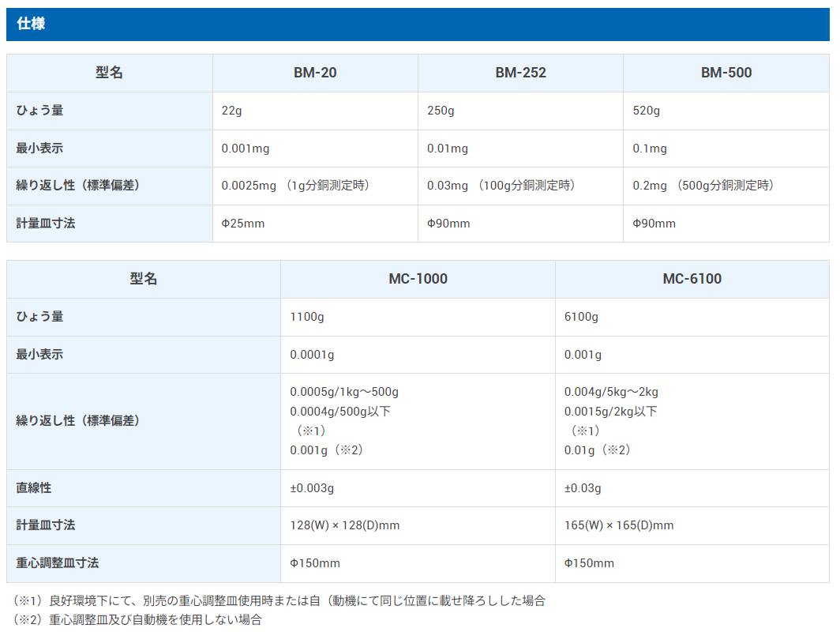This screenshot has width=840, height=632.
Task: Click the 0.0001g minimum display value
Action: tap(312, 355)
